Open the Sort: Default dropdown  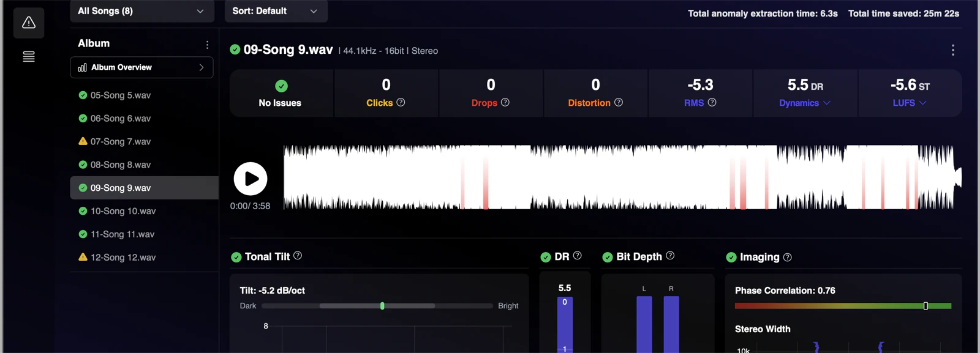(276, 11)
